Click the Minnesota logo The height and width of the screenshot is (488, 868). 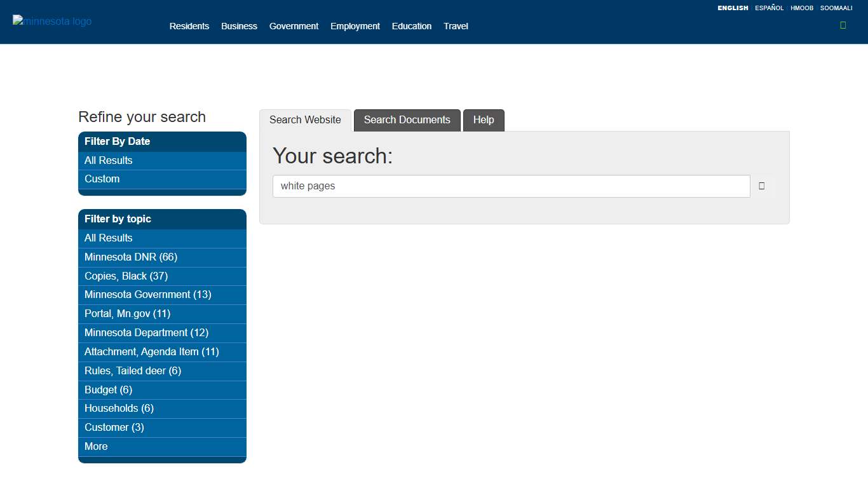coord(51,21)
